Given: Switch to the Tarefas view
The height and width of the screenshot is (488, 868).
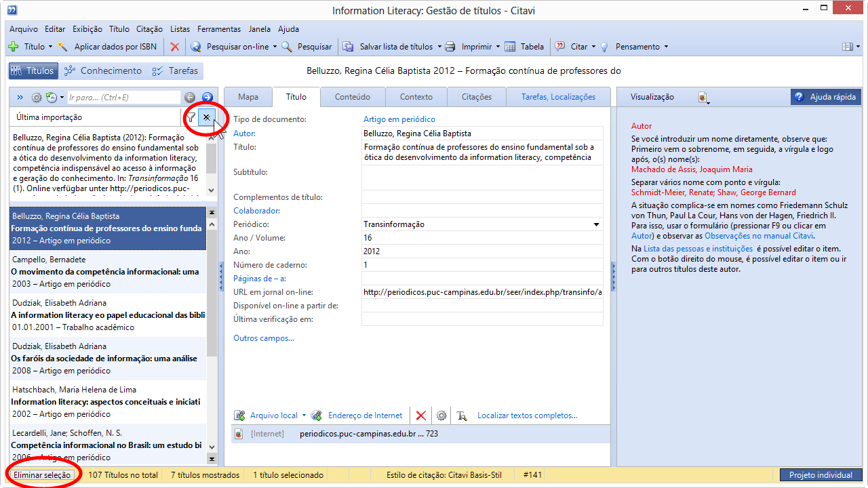Looking at the screenshot, I should tap(176, 71).
